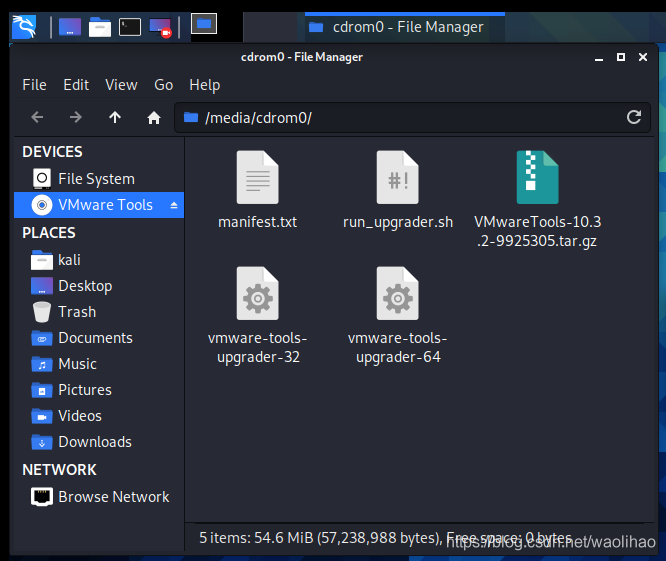Open the kali home place
666x561 pixels.
coord(99,260)
